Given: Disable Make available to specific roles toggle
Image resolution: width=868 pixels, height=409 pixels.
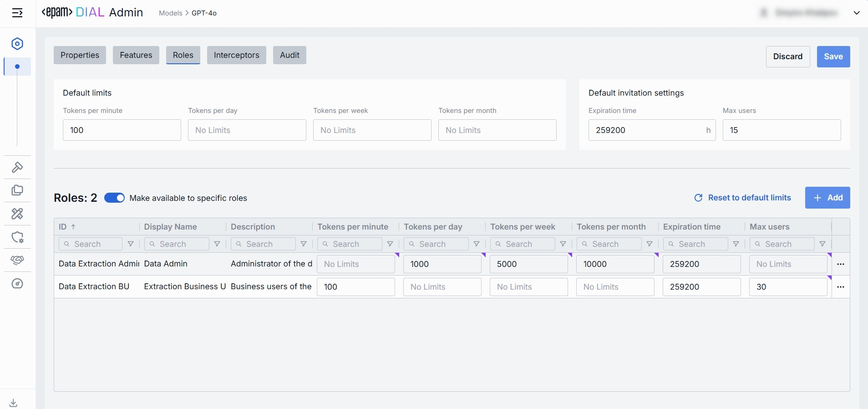Looking at the screenshot, I should coord(114,198).
